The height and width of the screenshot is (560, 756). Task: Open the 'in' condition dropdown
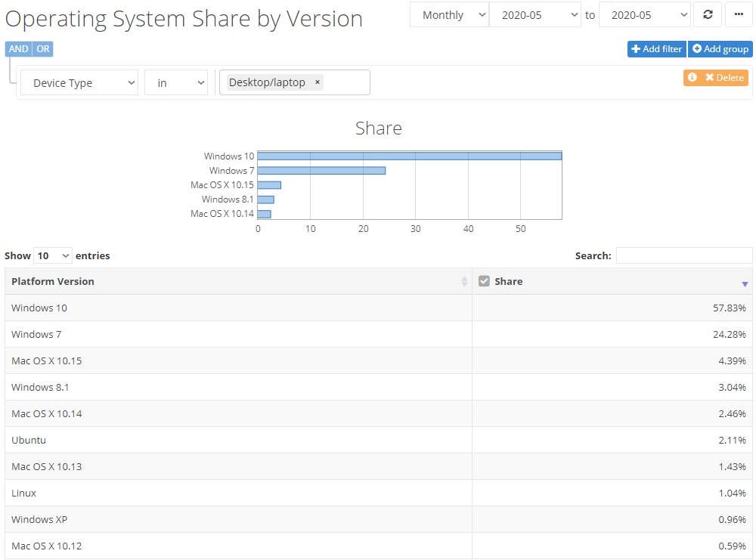(176, 83)
